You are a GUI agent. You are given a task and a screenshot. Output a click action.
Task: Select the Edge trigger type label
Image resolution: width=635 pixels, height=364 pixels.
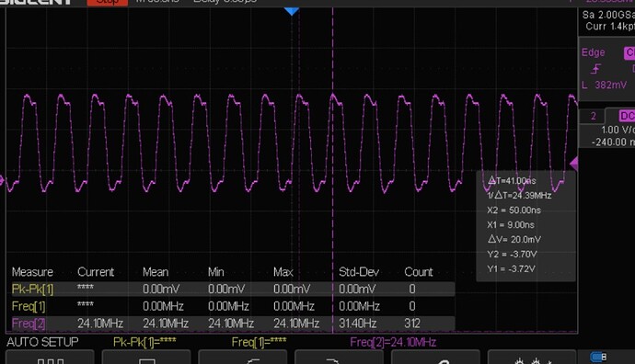point(593,52)
